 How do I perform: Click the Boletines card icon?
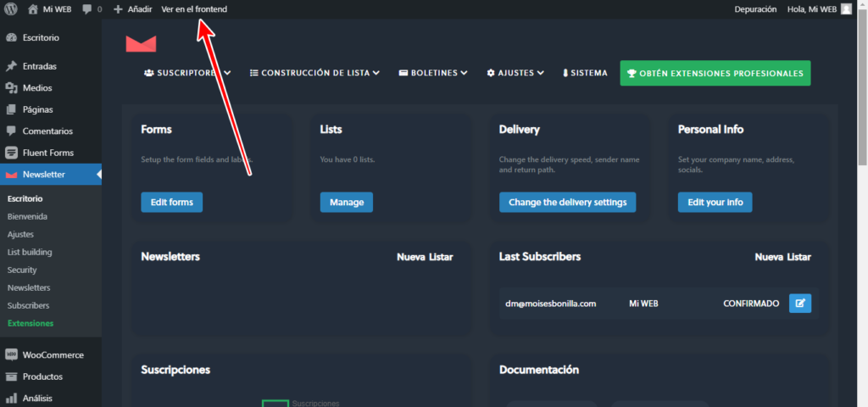pos(403,73)
